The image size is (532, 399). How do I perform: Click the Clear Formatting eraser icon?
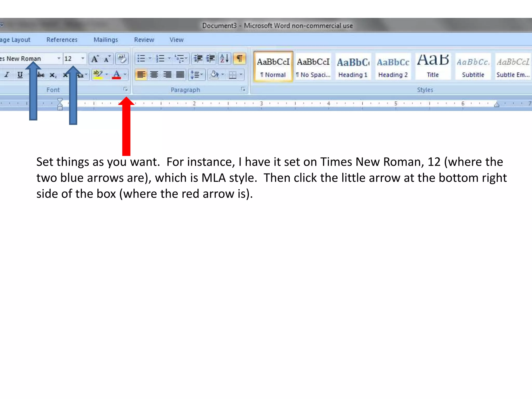[122, 59]
